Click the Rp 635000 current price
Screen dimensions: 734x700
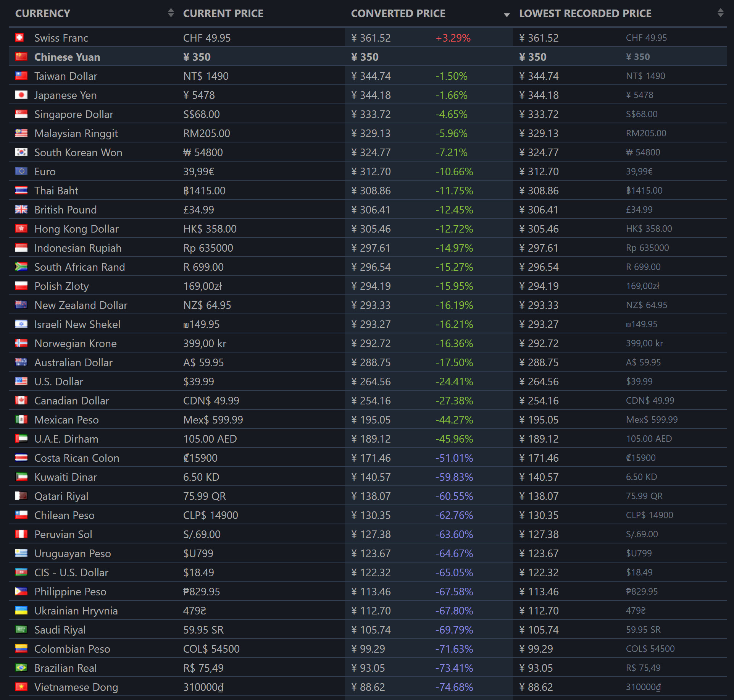tap(208, 248)
